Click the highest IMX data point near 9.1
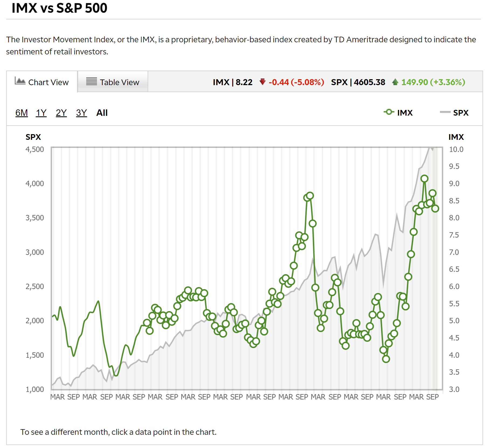Screen dimensions: 486x448 point(424,179)
